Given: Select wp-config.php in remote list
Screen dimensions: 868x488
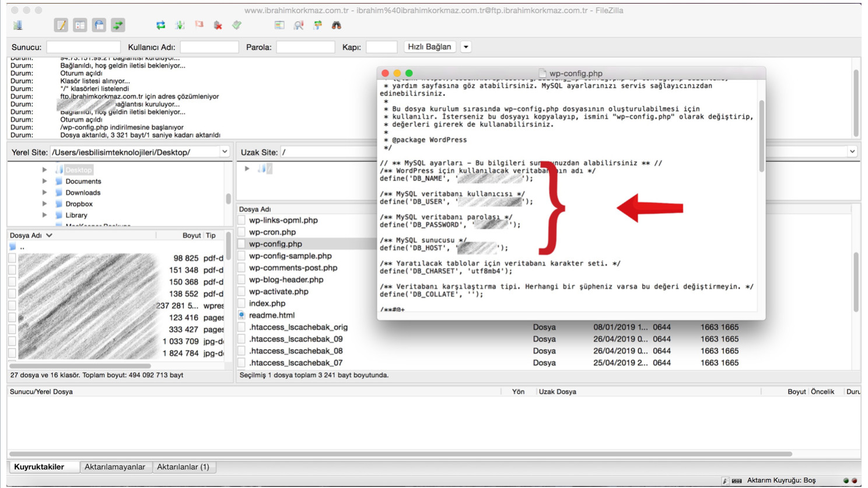Looking at the screenshot, I should pos(275,244).
